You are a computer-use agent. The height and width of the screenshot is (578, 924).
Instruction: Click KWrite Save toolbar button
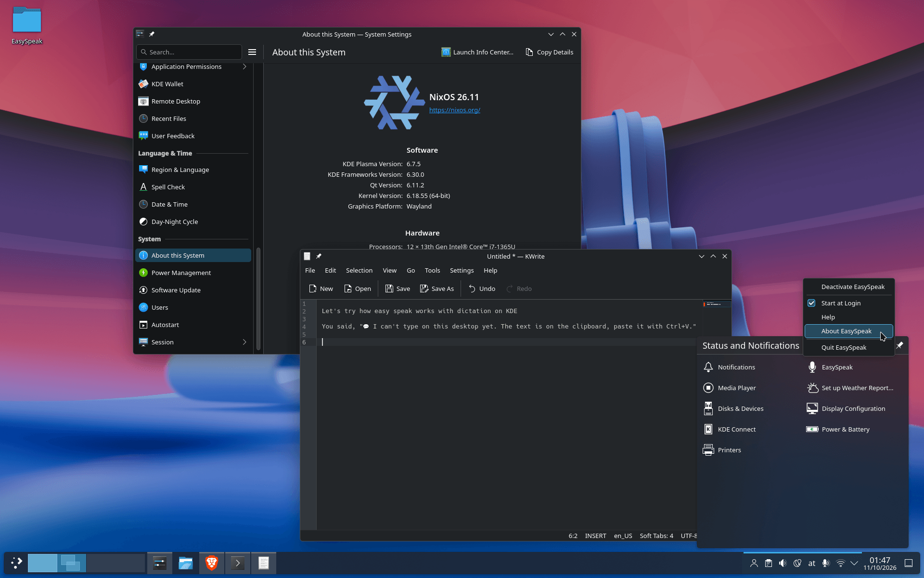click(x=398, y=289)
